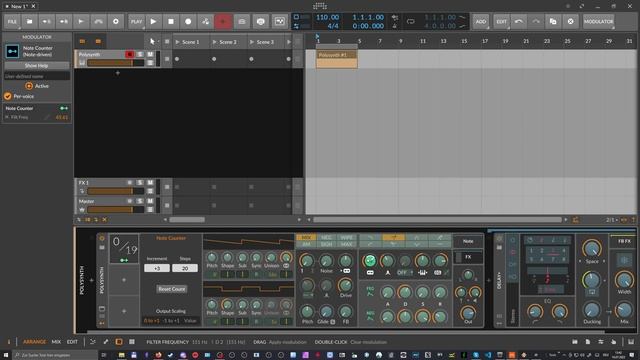Screen dimensions: 640x360
Task: Switch to the EDIT view
Action: pyautogui.click(x=72, y=342)
